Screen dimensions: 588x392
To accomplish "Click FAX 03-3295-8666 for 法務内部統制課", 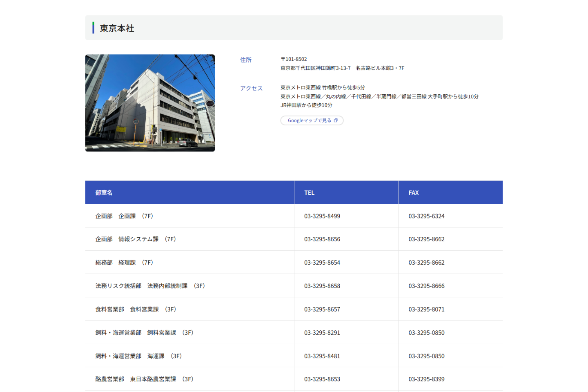I will (x=426, y=286).
